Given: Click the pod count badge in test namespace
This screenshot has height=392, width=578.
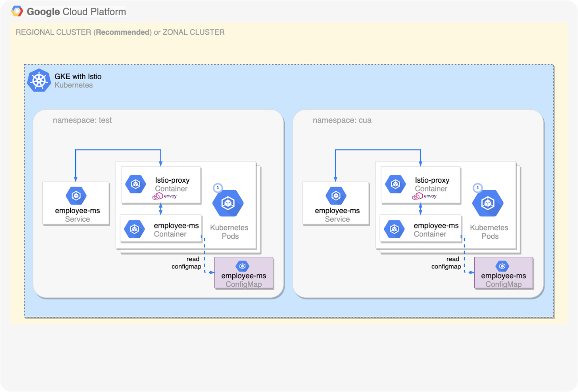Looking at the screenshot, I should coord(217,188).
